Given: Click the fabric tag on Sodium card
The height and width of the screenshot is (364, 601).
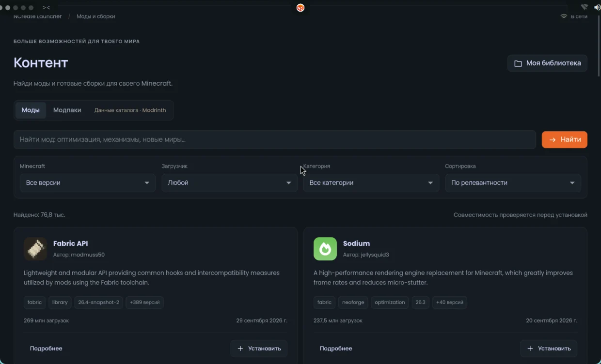Looking at the screenshot, I should click(325, 303).
